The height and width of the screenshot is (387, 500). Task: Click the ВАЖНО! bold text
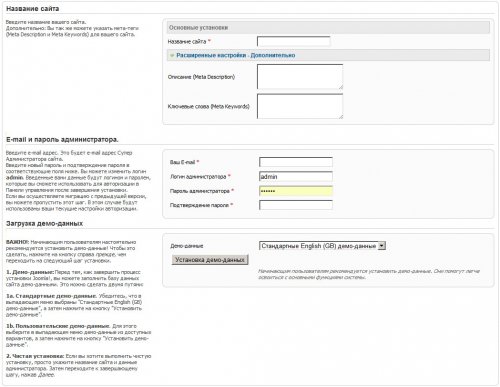tap(18, 242)
